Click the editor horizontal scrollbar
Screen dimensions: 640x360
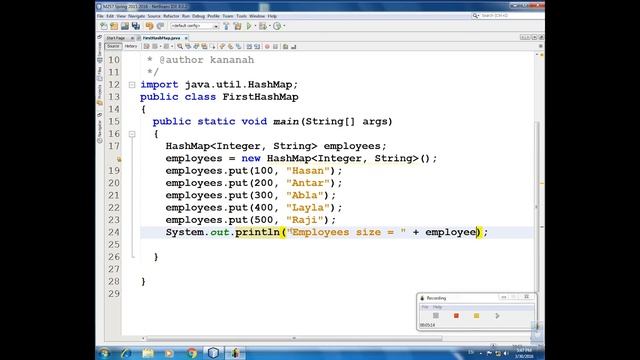pos(294,338)
